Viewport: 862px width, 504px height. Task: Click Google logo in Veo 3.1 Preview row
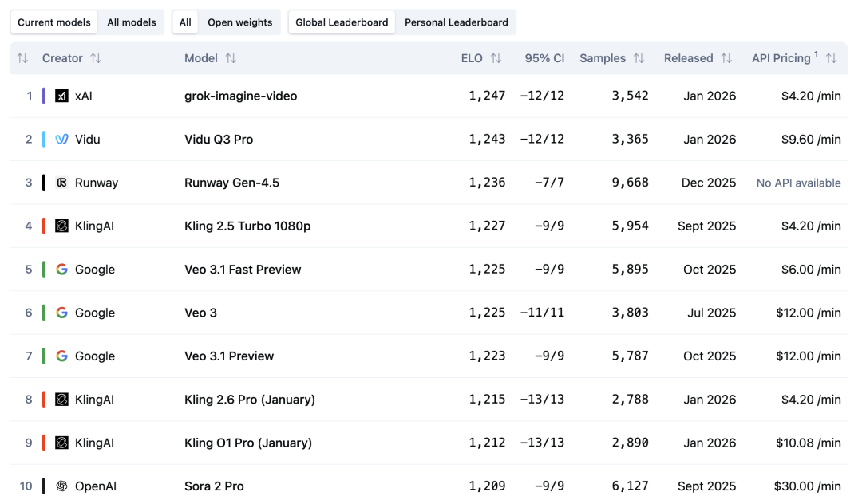pyautogui.click(x=61, y=356)
